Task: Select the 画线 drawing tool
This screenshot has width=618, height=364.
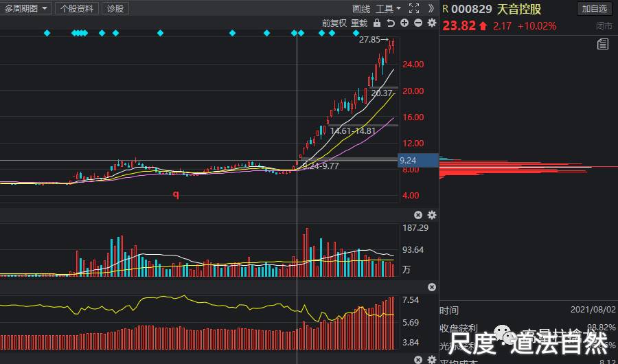Action: [361, 9]
